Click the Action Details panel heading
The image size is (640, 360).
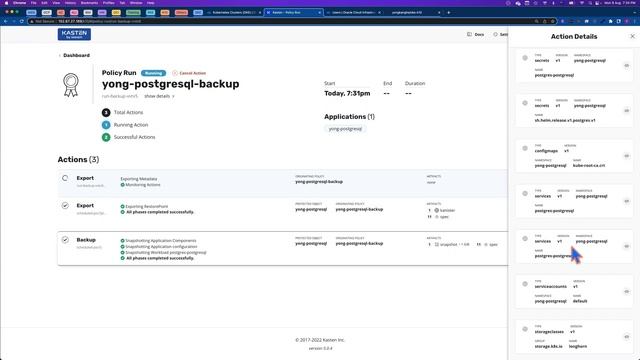point(574,36)
